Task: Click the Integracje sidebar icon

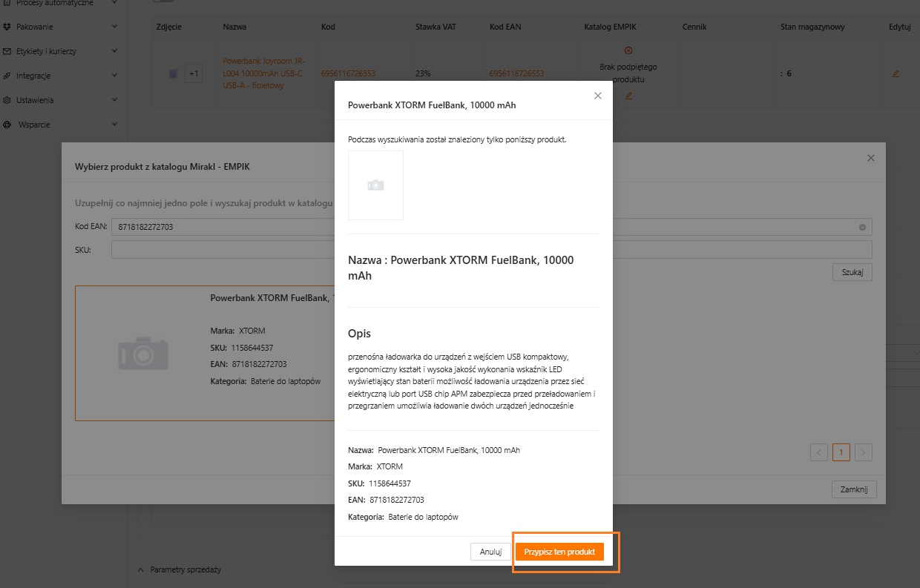Action: pyautogui.click(x=7, y=76)
